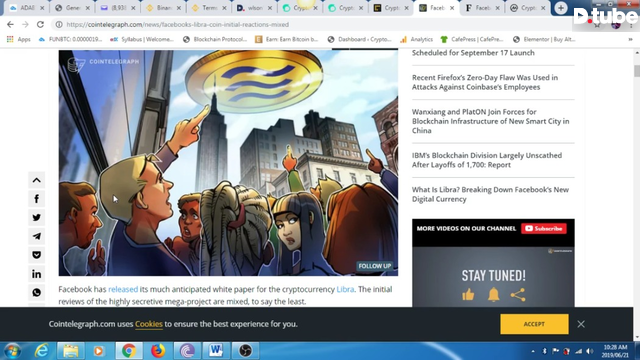Accept the cookies notice
The height and width of the screenshot is (360, 640).
point(534,324)
